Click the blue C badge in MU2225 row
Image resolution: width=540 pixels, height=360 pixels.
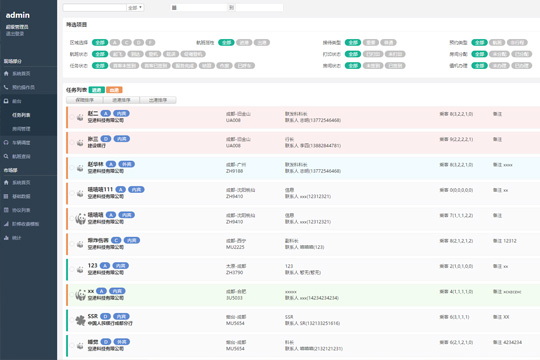[116, 240]
